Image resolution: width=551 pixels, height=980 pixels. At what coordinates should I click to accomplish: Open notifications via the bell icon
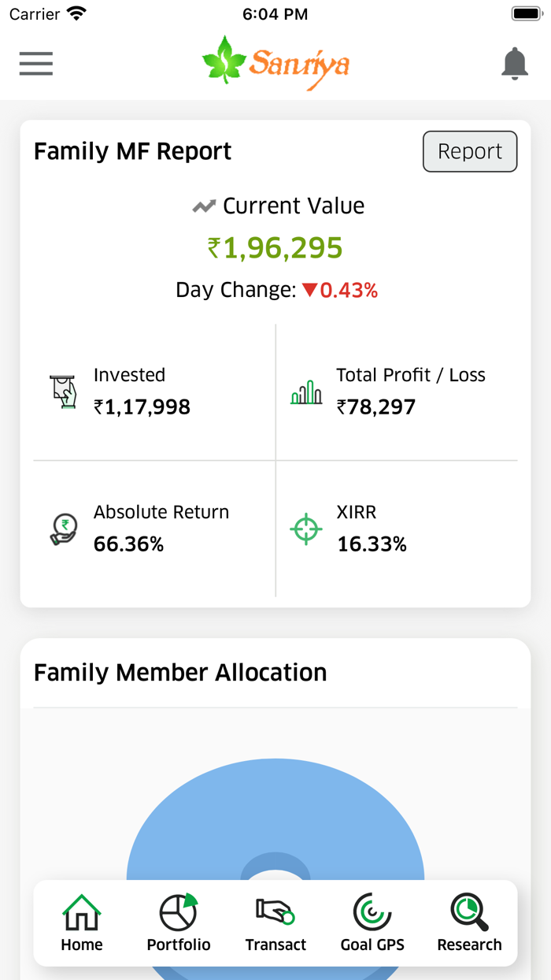click(x=515, y=64)
